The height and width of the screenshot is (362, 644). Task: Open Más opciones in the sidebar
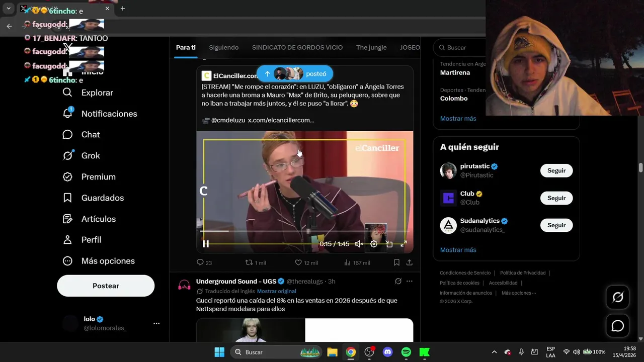(98, 261)
